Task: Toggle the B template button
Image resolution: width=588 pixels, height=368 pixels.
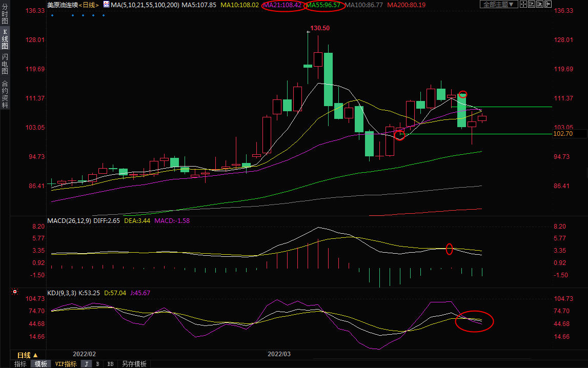Action: [x=97, y=364]
